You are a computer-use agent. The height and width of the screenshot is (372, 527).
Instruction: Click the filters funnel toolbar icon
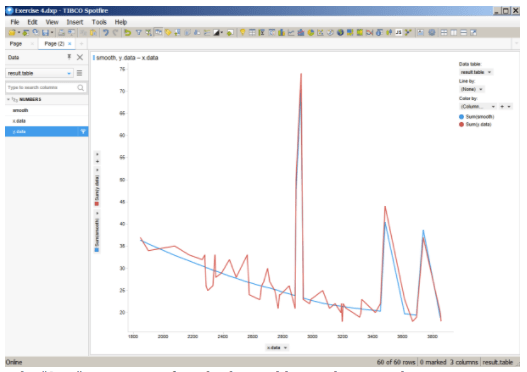click(138, 33)
